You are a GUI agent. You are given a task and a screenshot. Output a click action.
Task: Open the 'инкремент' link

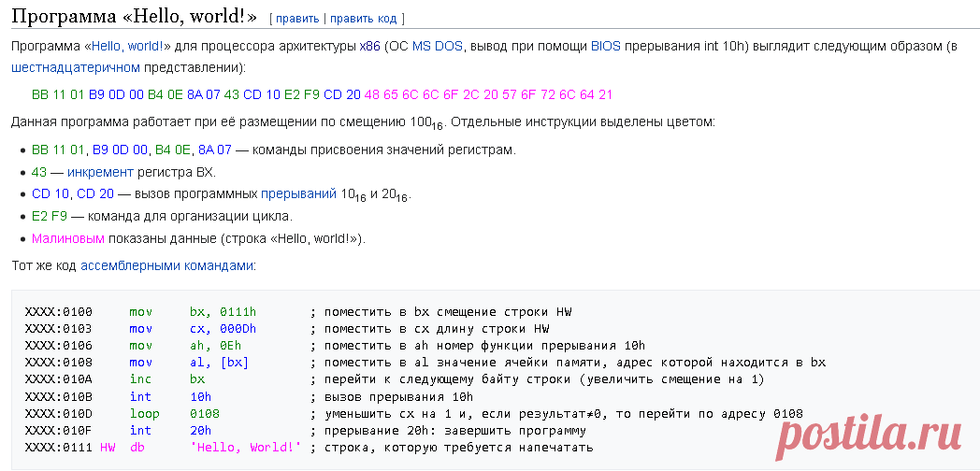click(101, 172)
